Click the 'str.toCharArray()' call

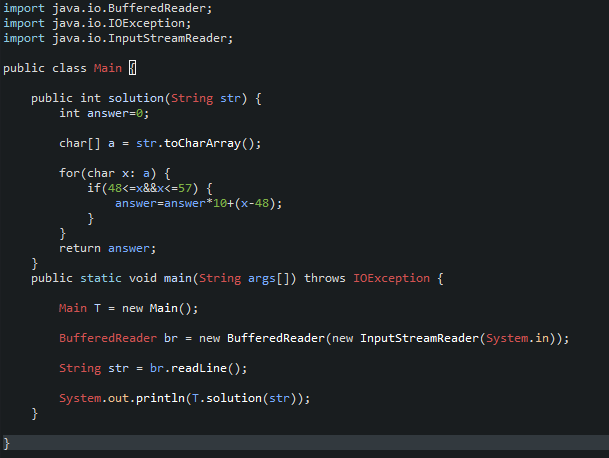(198, 144)
